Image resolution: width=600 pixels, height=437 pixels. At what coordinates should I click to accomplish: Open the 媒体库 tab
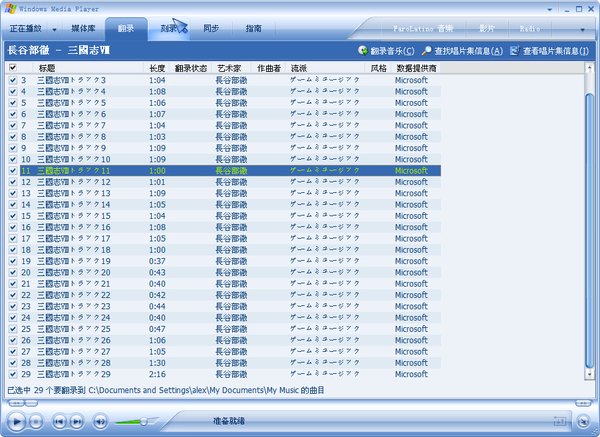click(x=82, y=29)
